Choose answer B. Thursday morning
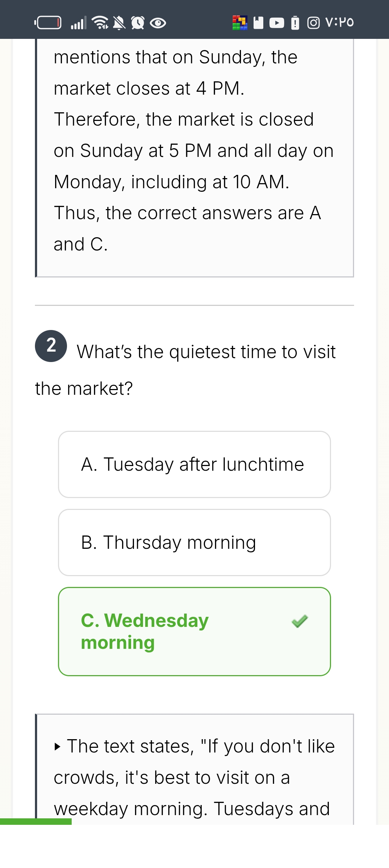The image size is (389, 868). (194, 542)
